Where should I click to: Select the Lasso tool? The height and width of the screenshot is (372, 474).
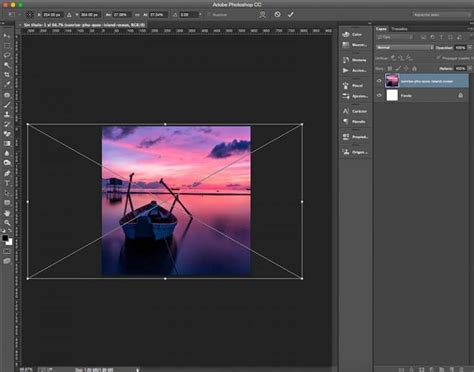7,55
